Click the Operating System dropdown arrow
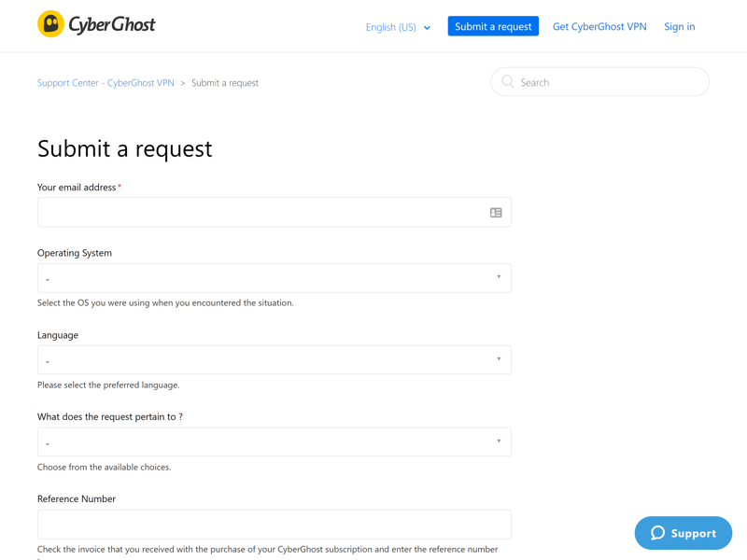The width and height of the screenshot is (747, 560). click(499, 277)
